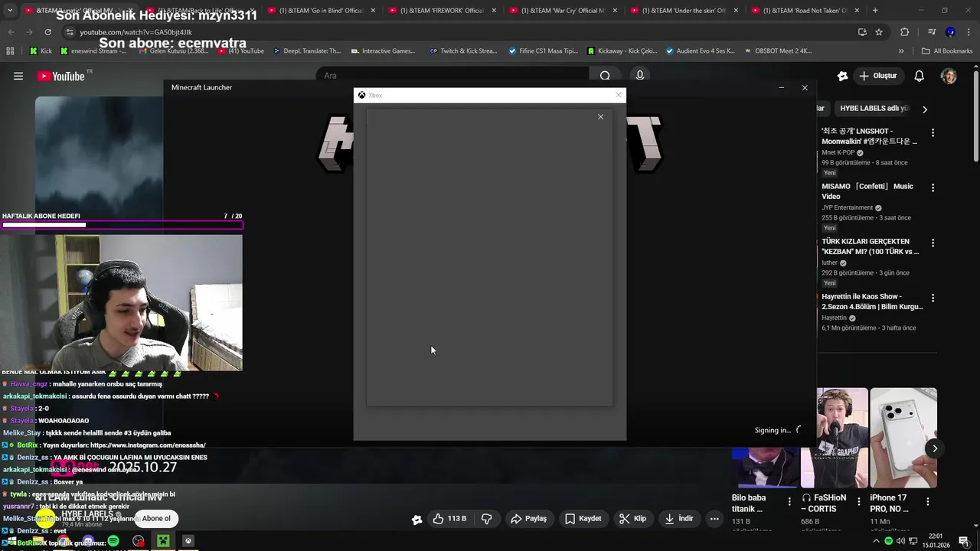This screenshot has height=551, width=980.
Task: Open Spotify from the taskbar
Action: click(113, 541)
